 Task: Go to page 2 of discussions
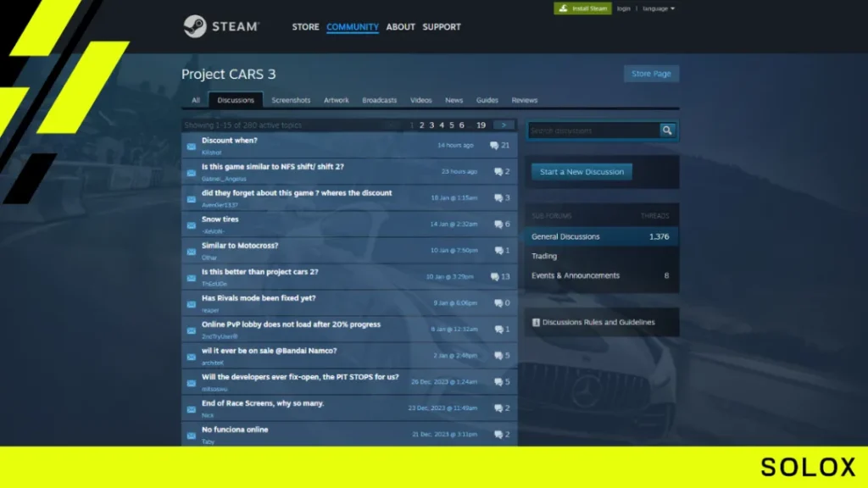pyautogui.click(x=421, y=125)
